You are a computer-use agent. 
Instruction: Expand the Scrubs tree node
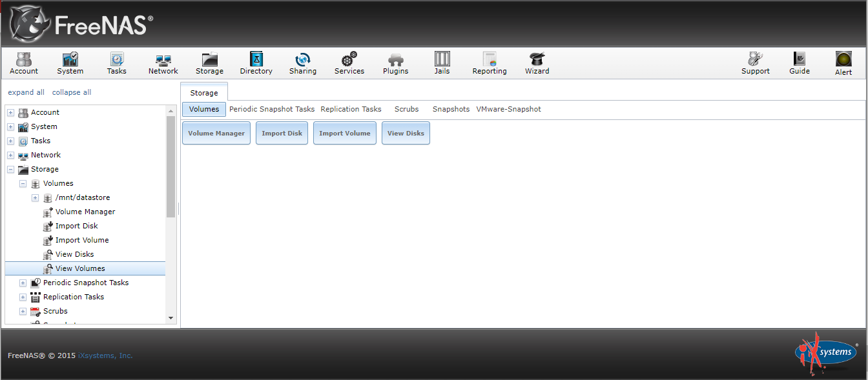coord(23,312)
